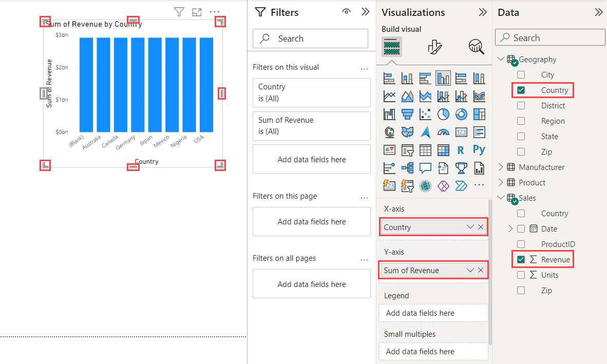Screen dimensions: 607x364
Task: Select the ribbon chart visual
Action: click(x=479, y=97)
